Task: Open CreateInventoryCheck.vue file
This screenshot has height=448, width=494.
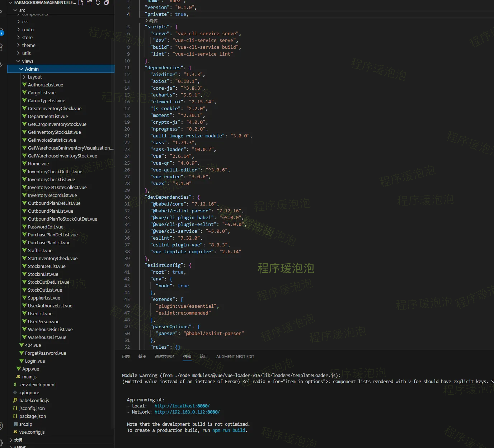Action: click(x=55, y=108)
